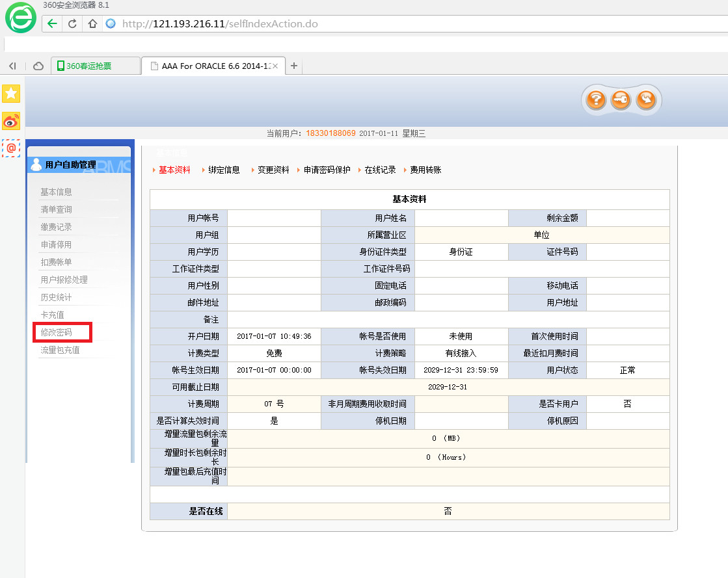728x578 pixels.
Task: Click the @ icon on the left margin
Action: tap(11, 148)
